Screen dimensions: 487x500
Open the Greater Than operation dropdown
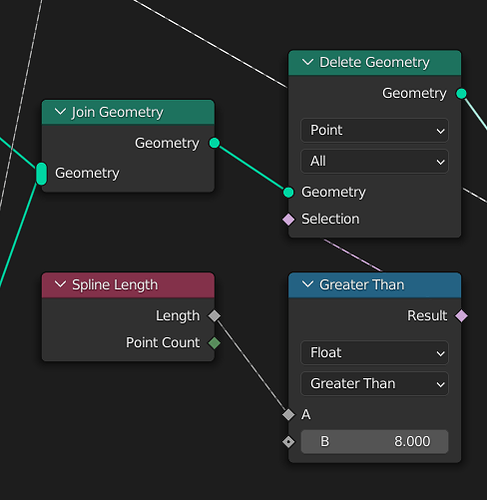tap(374, 384)
